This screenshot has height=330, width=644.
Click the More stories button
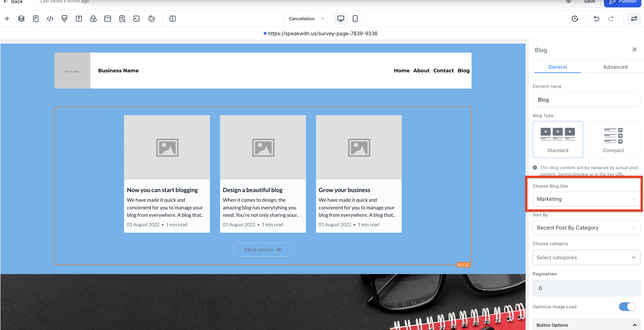click(x=263, y=250)
